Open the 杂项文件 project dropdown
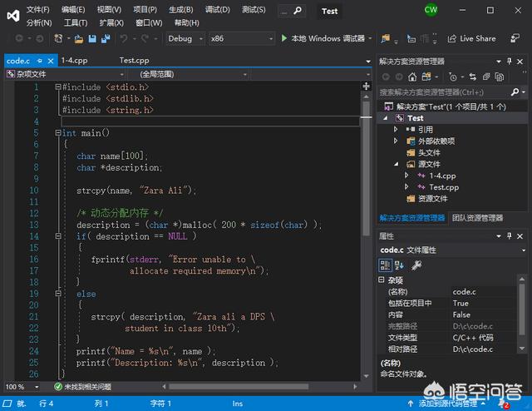This screenshot has height=411, width=532. pos(65,74)
